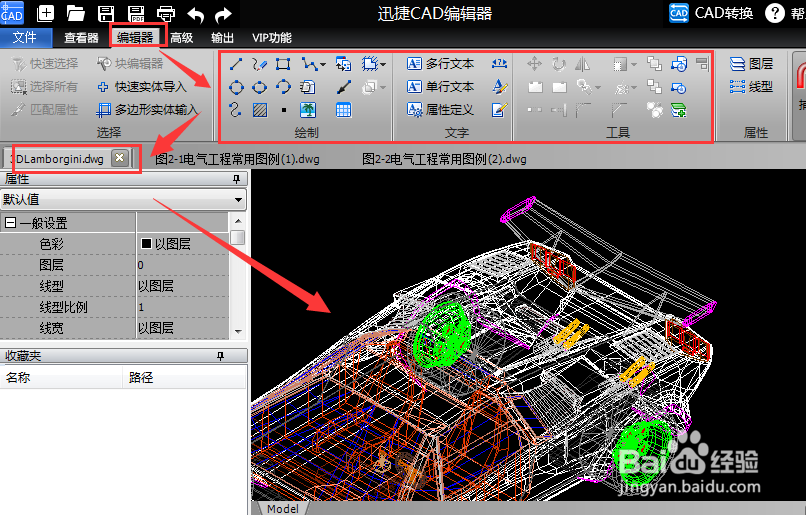Viewport: 806px width, 515px height.
Task: Click the text style edit icon
Action: pyautogui.click(x=499, y=87)
